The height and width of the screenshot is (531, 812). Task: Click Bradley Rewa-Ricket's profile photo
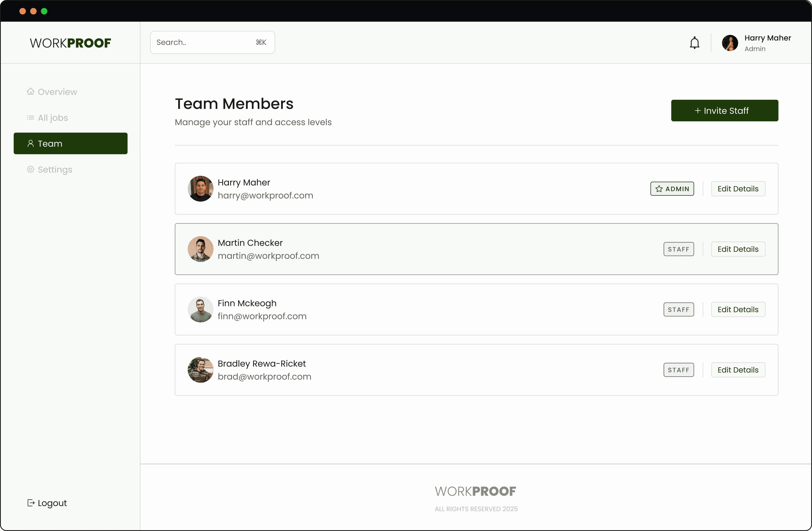pos(200,370)
